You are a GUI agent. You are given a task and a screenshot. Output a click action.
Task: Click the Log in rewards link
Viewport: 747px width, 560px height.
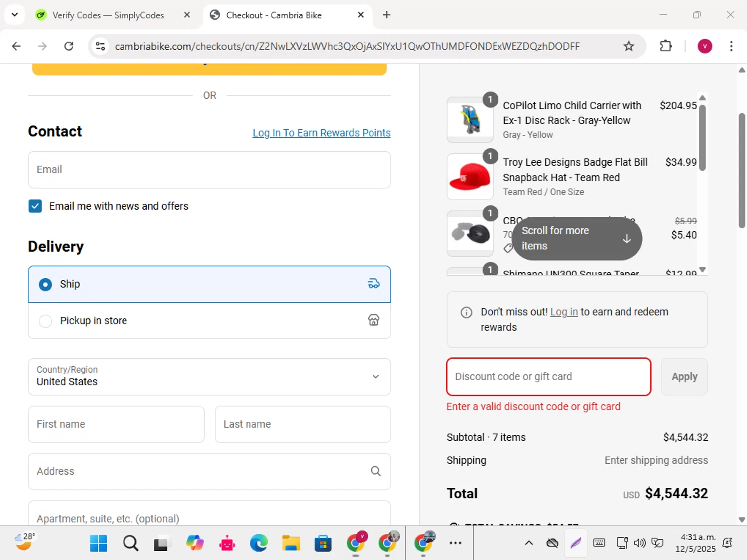coord(564,312)
